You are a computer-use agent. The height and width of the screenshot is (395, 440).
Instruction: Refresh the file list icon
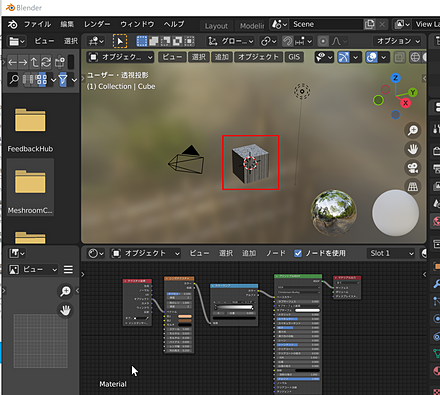pyautogui.click(x=46, y=62)
